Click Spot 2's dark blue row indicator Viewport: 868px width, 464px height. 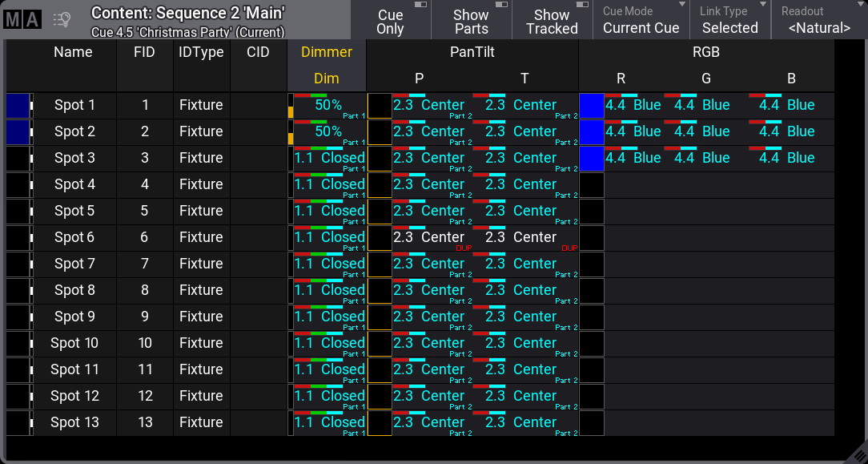[x=17, y=132]
